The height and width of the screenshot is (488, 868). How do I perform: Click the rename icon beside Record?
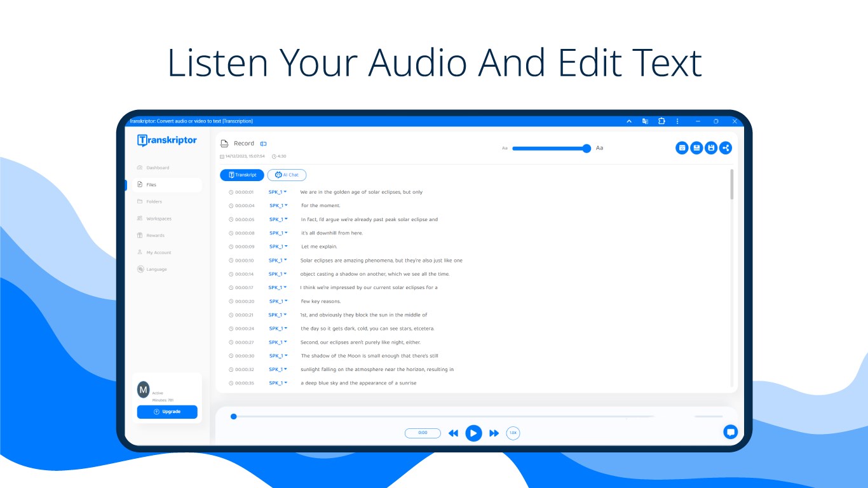click(263, 144)
